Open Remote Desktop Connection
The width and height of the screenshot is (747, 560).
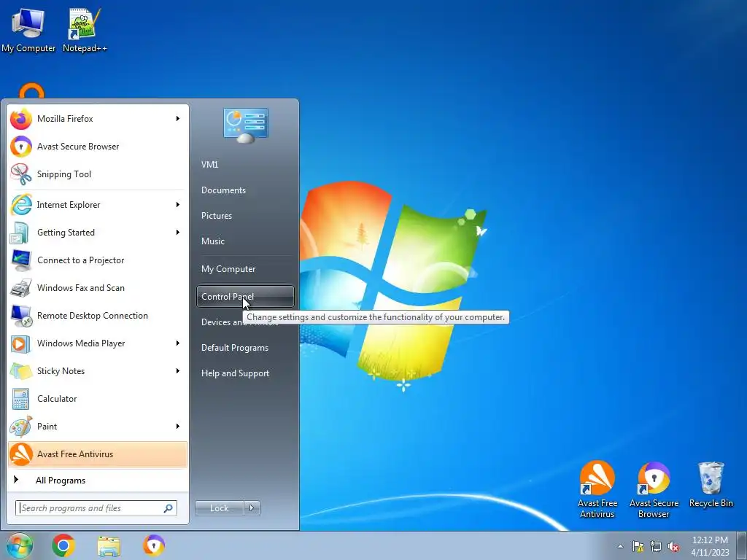tap(97, 315)
